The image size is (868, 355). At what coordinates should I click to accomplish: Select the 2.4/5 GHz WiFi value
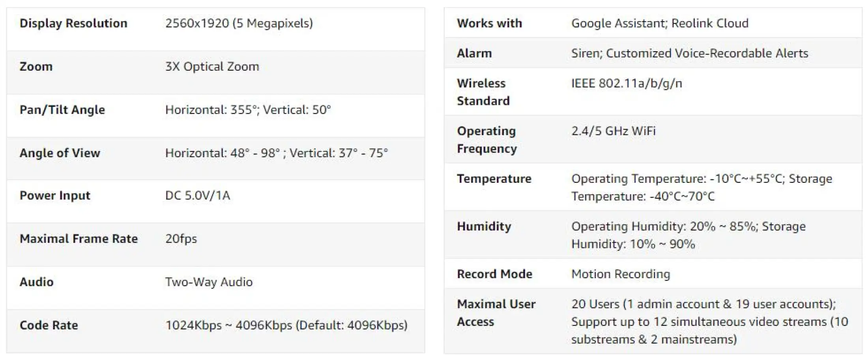pyautogui.click(x=613, y=131)
